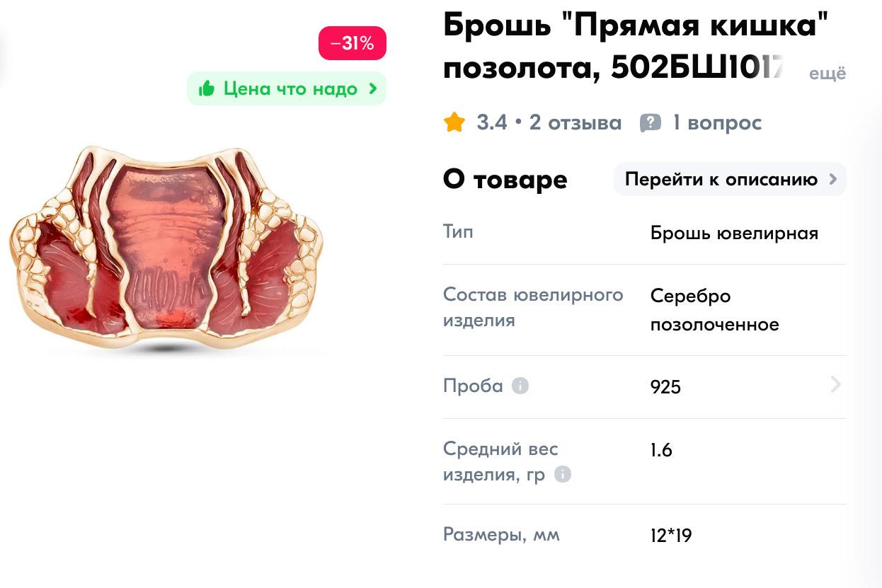Click the rating value "3.4"
Image resolution: width=882 pixels, height=588 pixels.
point(492,122)
